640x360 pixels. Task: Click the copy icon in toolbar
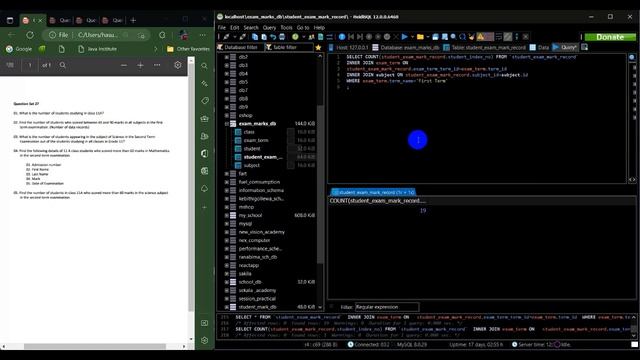pos(255,37)
